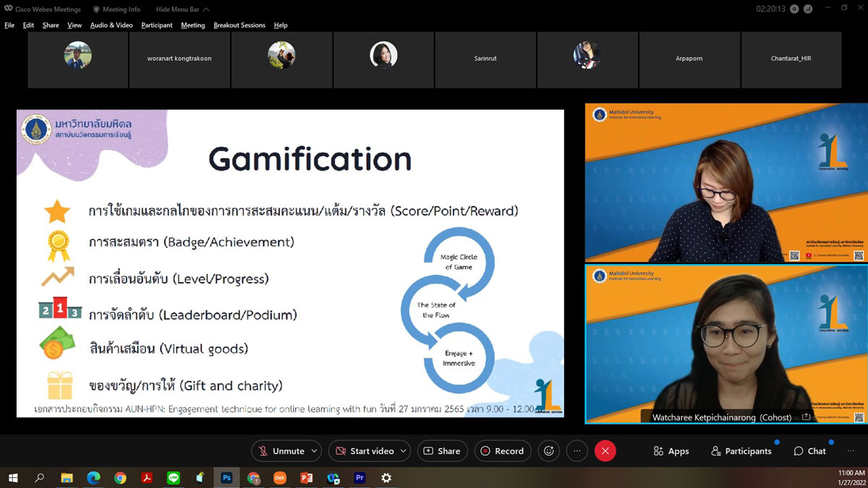This screenshot has width=868, height=488.
Task: Open the Breakout Sessions menu
Action: 239,25
